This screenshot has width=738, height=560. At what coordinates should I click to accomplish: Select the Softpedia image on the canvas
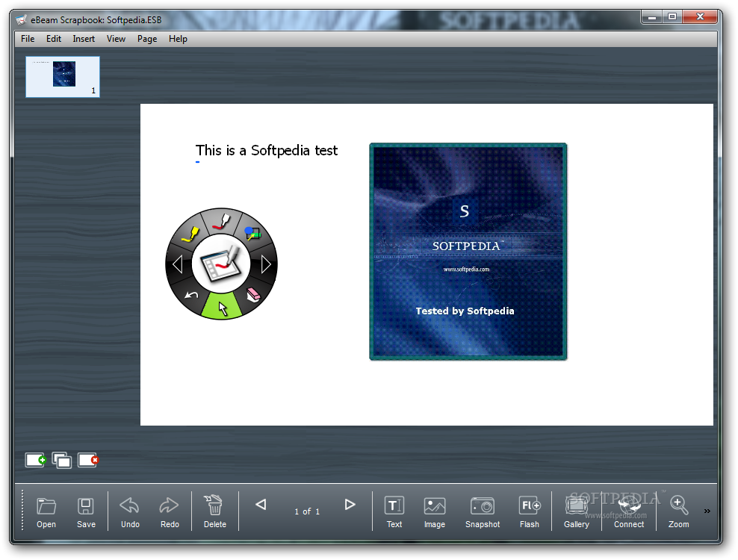468,252
